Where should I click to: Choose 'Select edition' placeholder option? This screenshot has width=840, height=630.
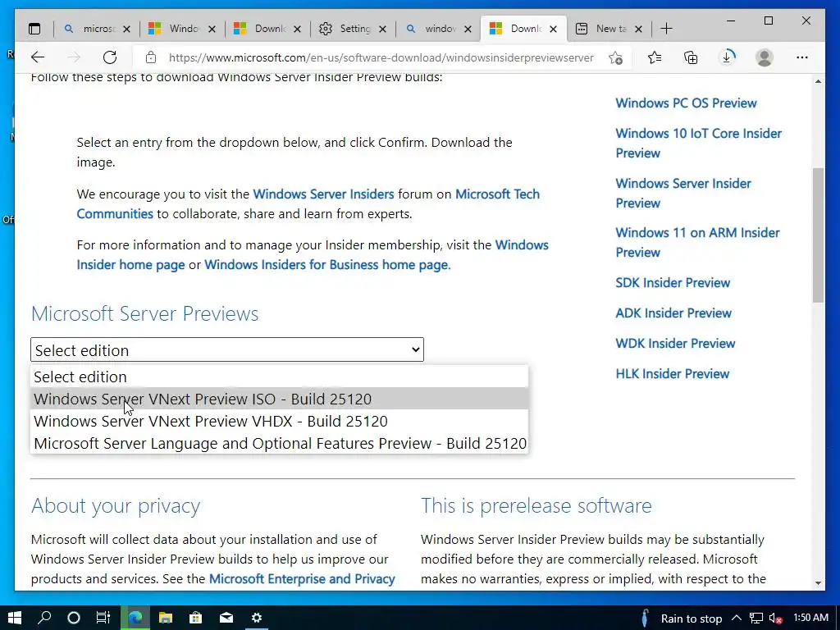coord(279,377)
